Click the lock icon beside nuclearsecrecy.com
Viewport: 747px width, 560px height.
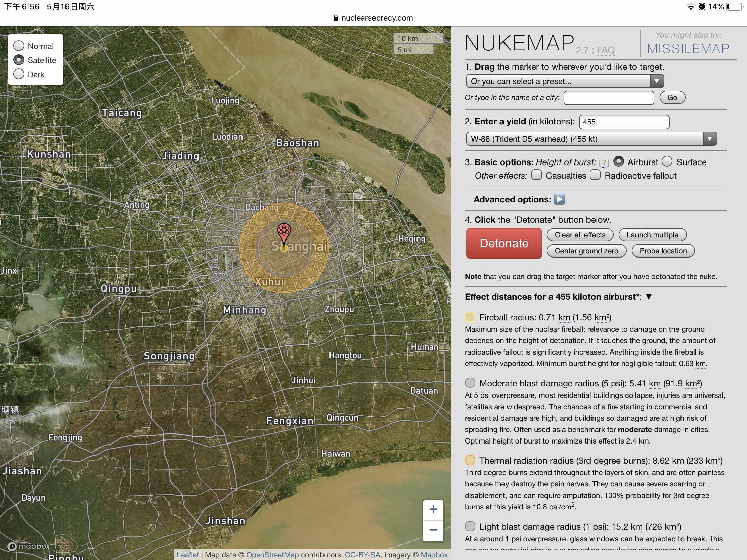point(335,18)
